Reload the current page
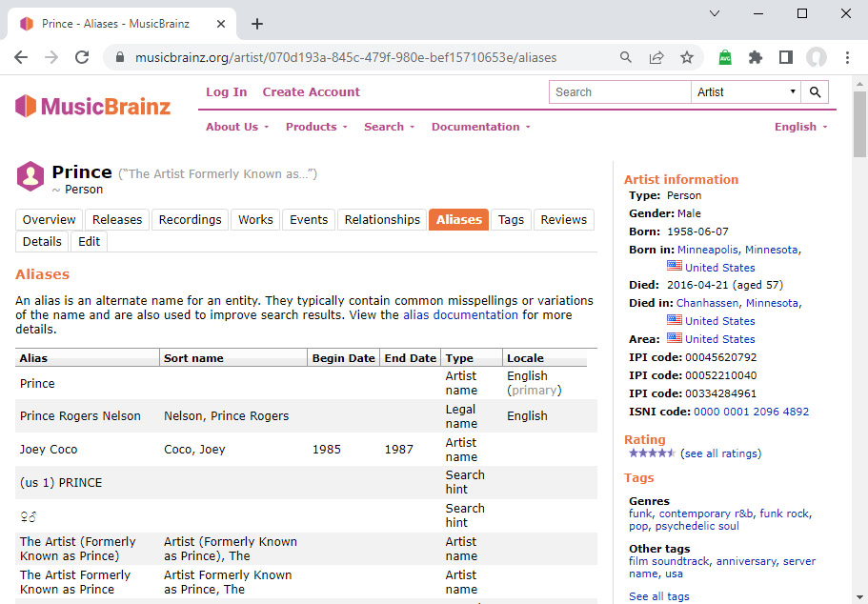 point(82,57)
